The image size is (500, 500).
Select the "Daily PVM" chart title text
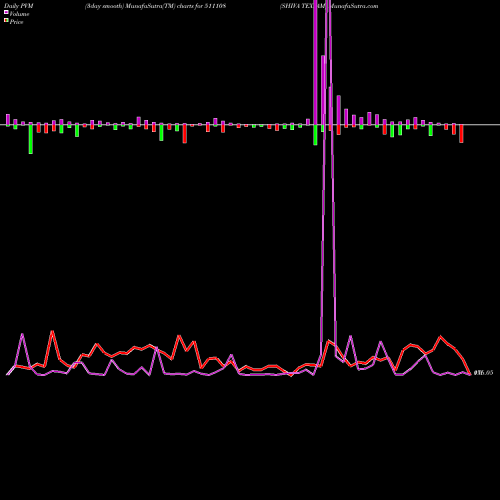[x=19, y=6]
